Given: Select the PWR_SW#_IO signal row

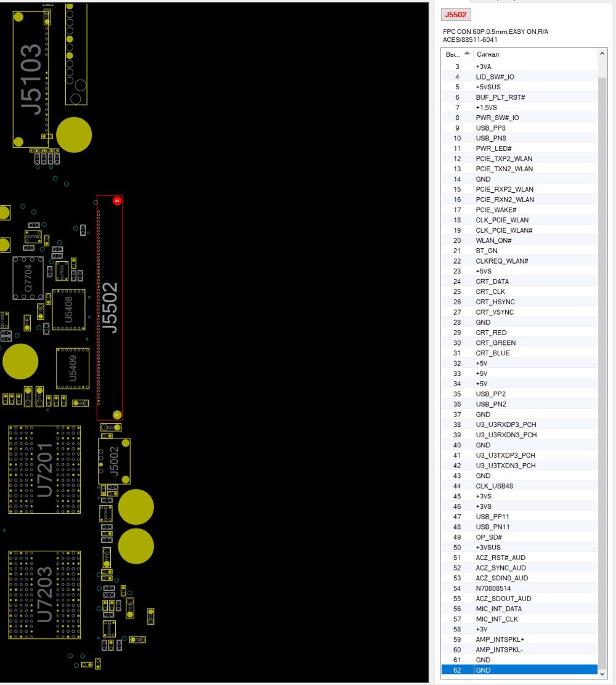Looking at the screenshot, I should point(519,118).
